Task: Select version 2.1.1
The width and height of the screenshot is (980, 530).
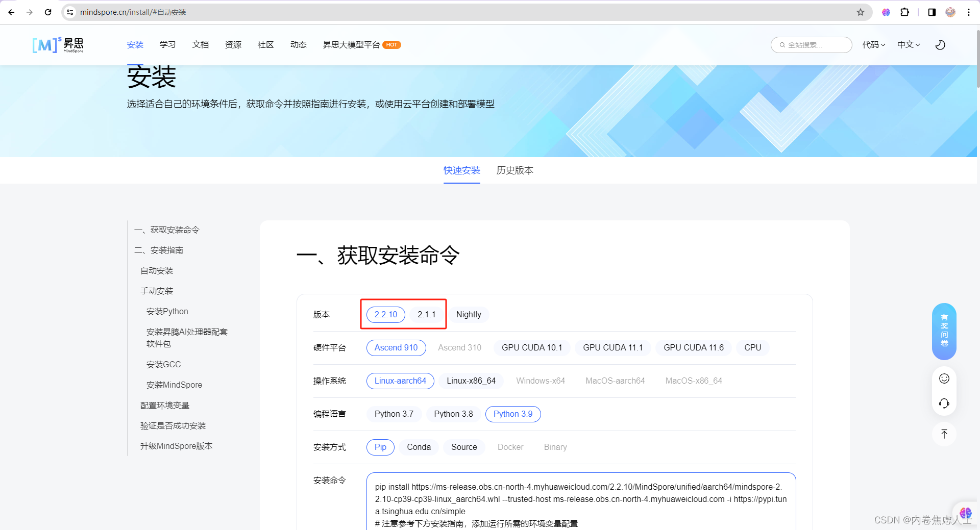Action: (427, 315)
